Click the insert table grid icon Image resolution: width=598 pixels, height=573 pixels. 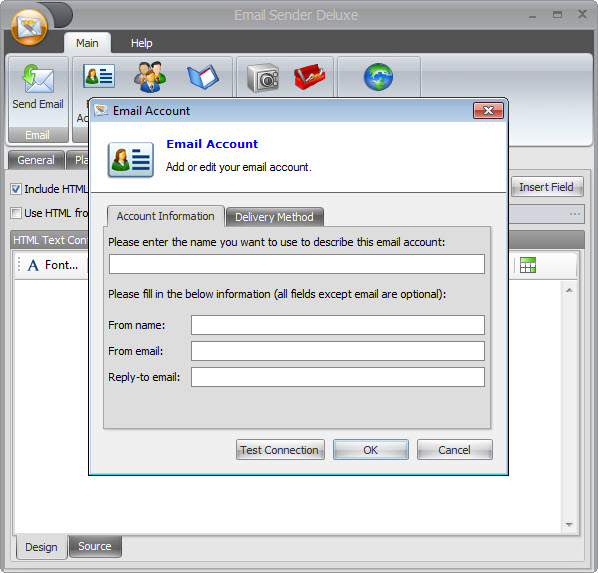pos(528,265)
